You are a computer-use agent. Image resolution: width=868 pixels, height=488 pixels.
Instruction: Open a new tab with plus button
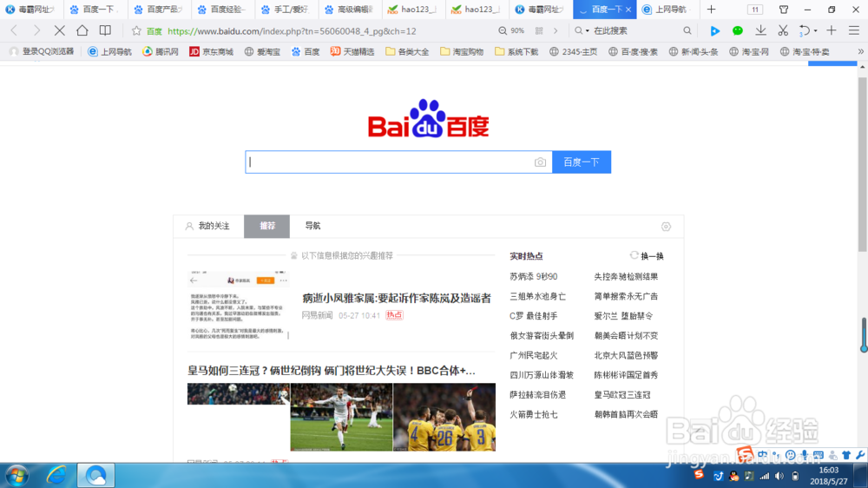(x=712, y=10)
